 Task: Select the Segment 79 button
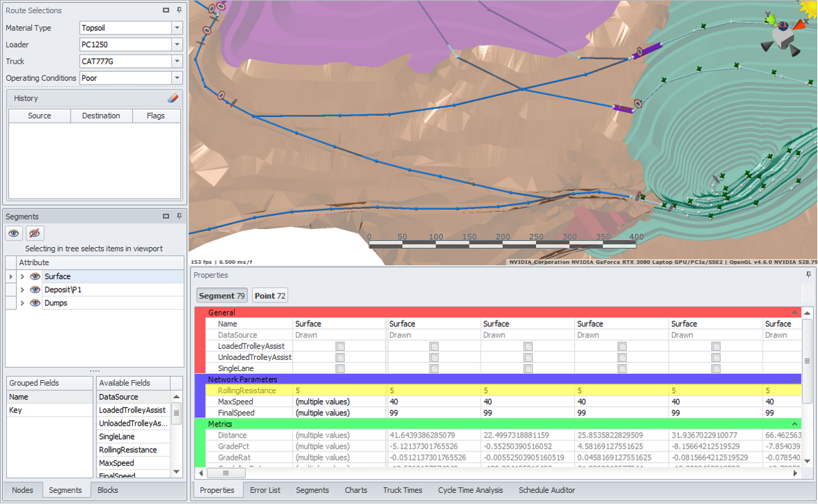coord(222,296)
